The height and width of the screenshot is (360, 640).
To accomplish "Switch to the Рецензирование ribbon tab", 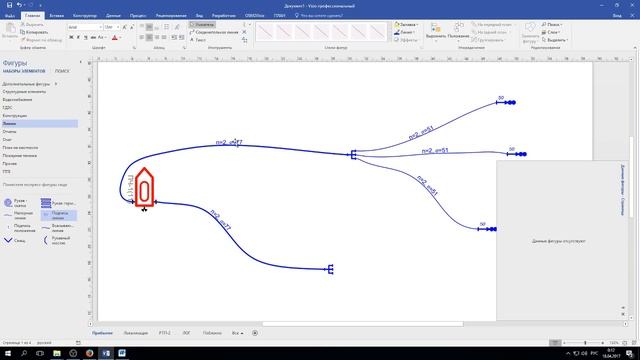I will pyautogui.click(x=171, y=16).
